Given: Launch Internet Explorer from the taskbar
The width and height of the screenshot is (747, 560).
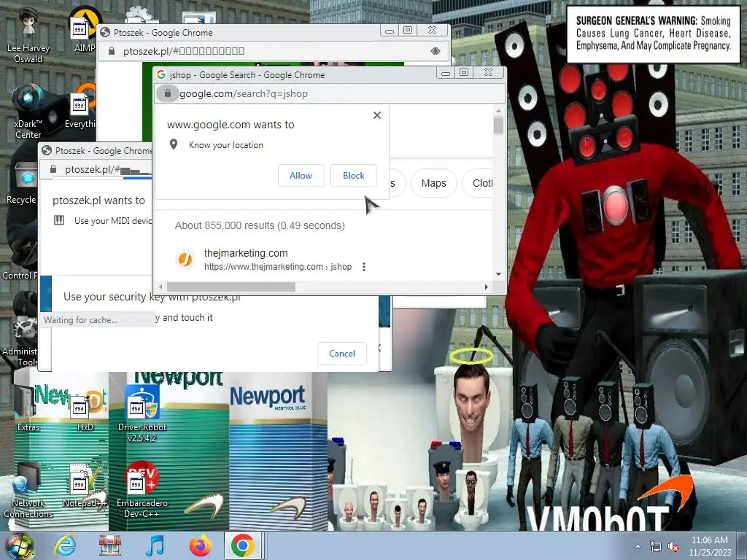Looking at the screenshot, I should pos(65,545).
